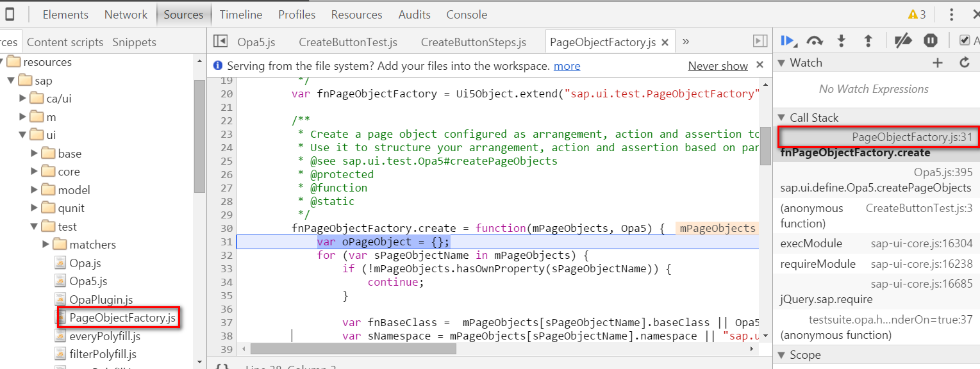Dismiss the workspace info bar

pos(760,65)
